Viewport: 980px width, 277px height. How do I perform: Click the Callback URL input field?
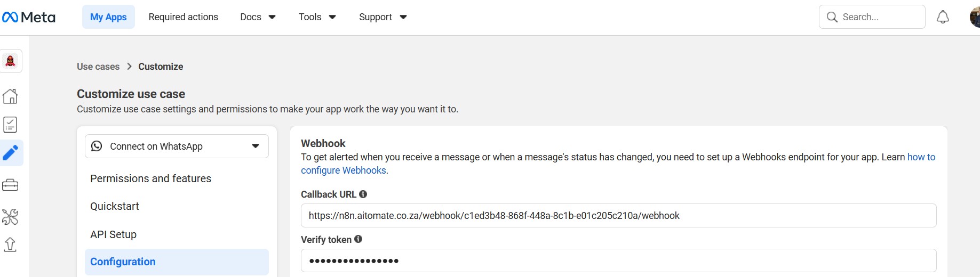tap(618, 216)
